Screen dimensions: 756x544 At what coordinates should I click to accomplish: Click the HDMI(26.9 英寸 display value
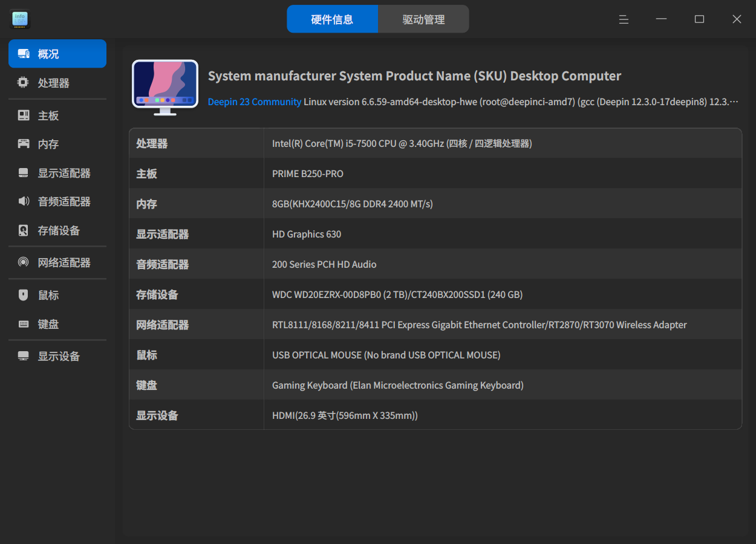click(345, 415)
